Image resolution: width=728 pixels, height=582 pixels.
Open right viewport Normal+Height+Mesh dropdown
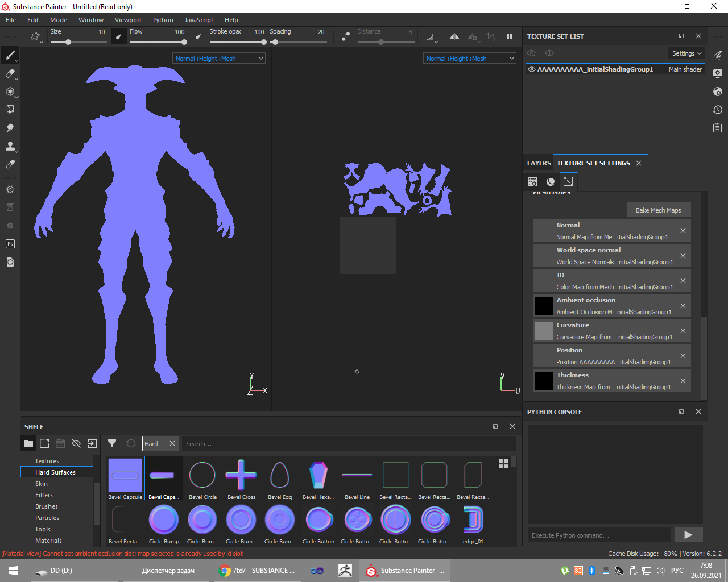(470, 59)
